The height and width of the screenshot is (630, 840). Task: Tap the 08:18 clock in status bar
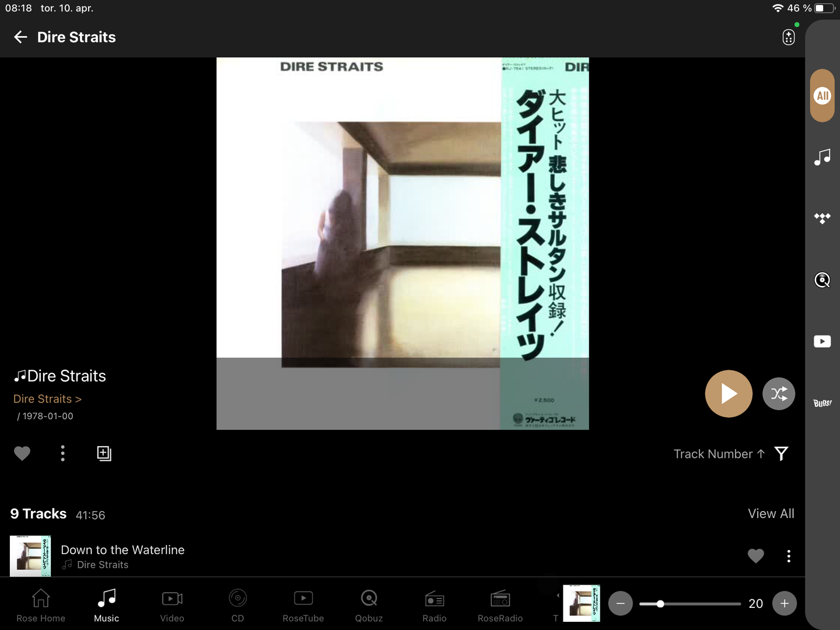tap(19, 8)
